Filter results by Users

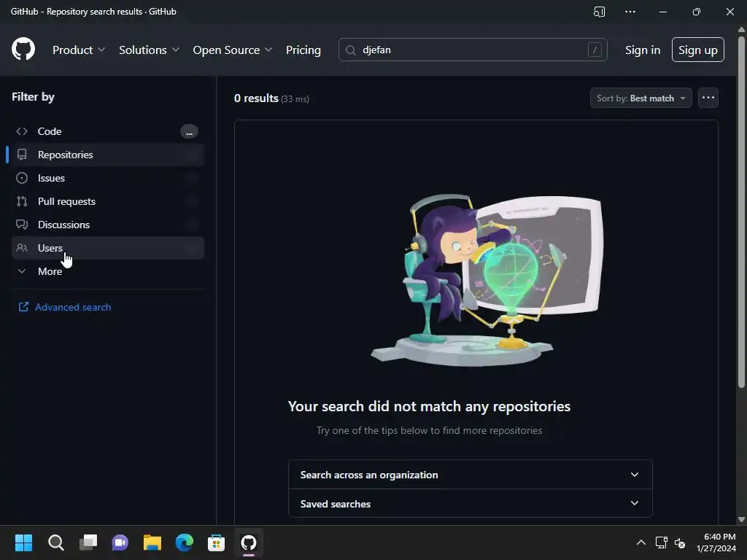(x=108, y=248)
